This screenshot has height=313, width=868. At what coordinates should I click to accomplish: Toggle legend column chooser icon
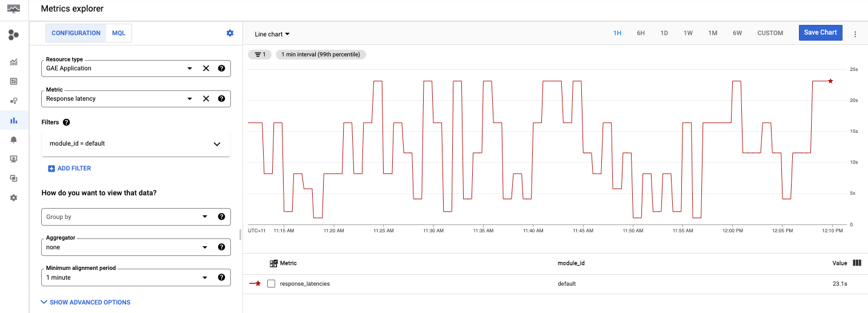pos(856,263)
